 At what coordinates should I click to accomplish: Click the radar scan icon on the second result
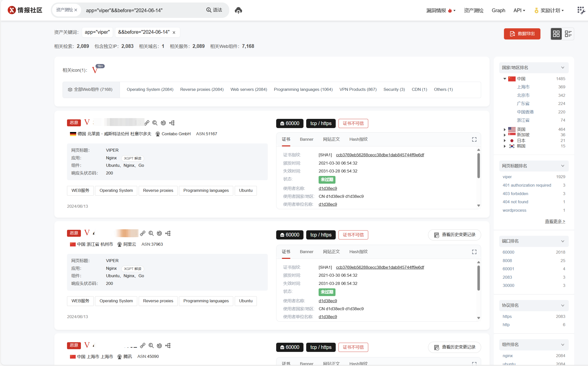tap(160, 233)
